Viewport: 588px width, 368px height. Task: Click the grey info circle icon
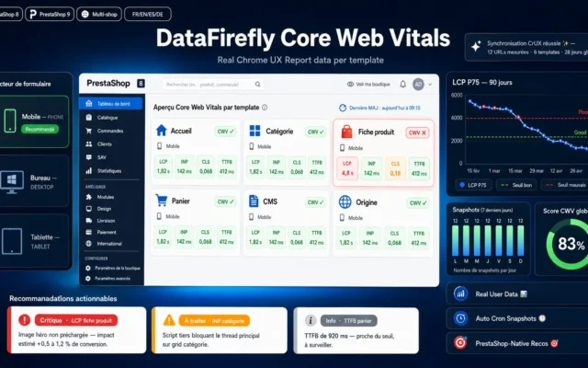coord(311,321)
